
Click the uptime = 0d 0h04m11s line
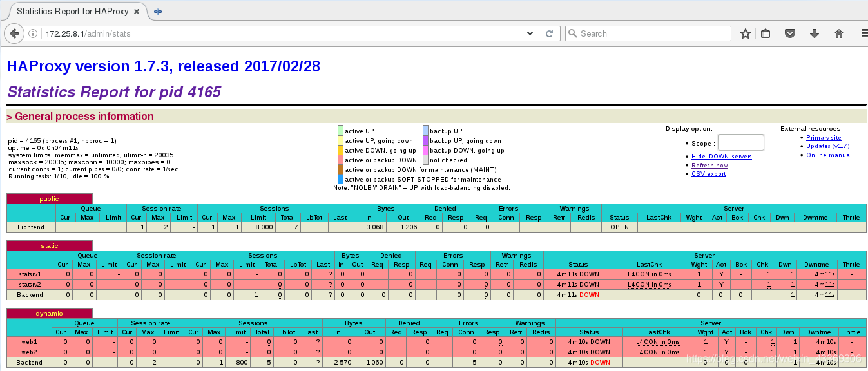tap(43, 148)
